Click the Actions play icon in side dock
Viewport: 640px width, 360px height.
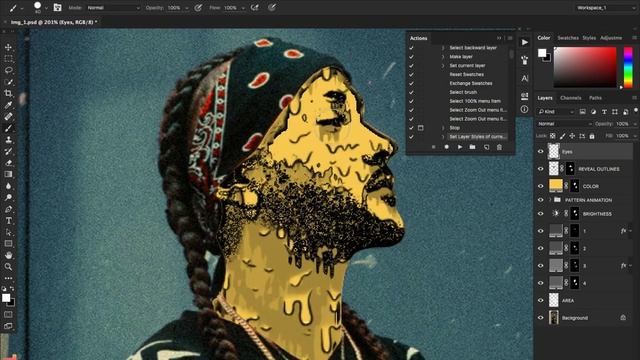[524, 42]
